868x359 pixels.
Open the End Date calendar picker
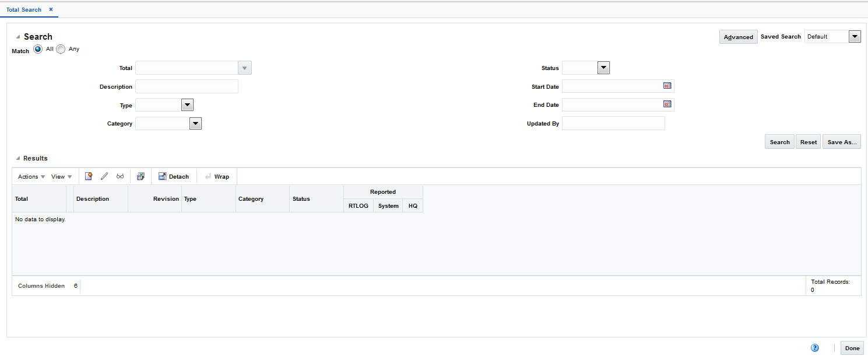point(667,104)
